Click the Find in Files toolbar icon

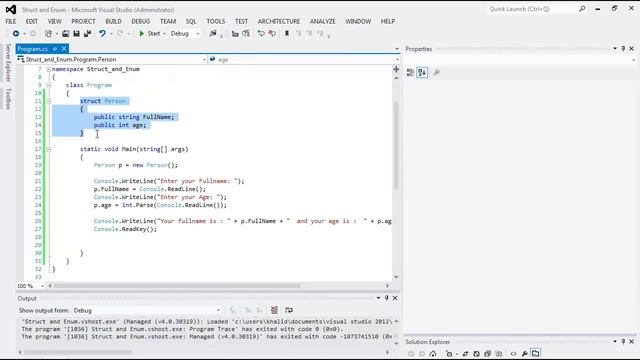click(x=213, y=33)
